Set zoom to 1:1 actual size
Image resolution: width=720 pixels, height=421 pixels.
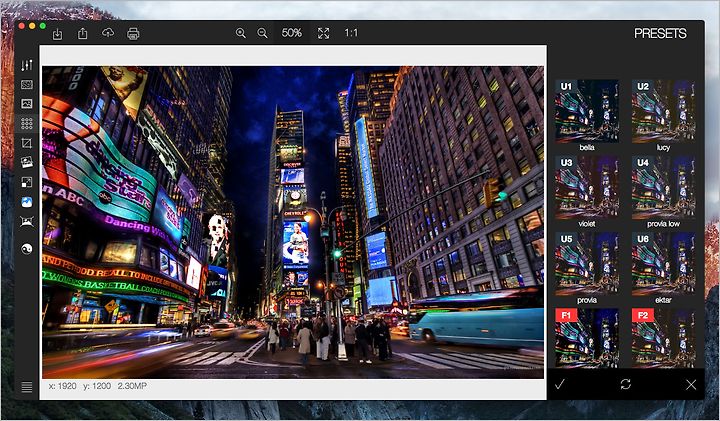coord(351,33)
